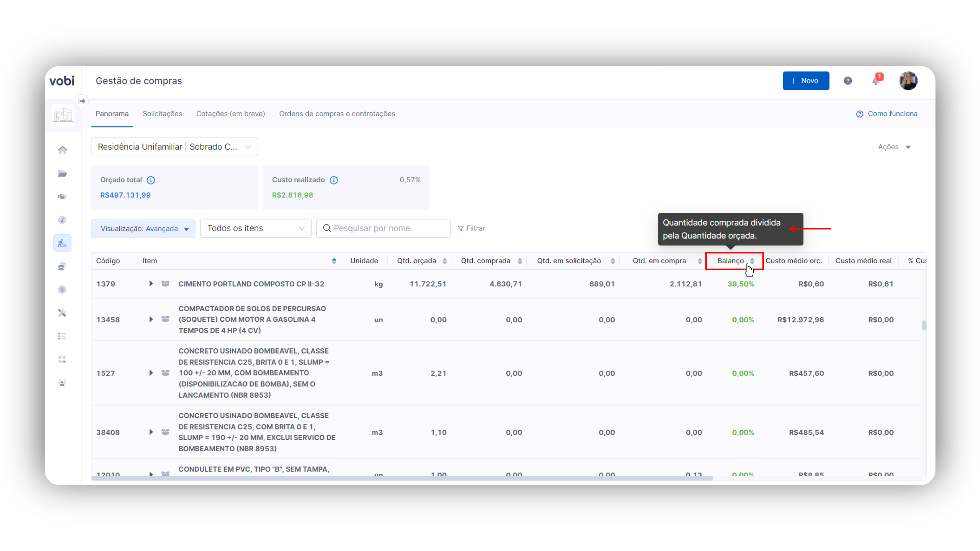Click the notification bell icon

[876, 81]
